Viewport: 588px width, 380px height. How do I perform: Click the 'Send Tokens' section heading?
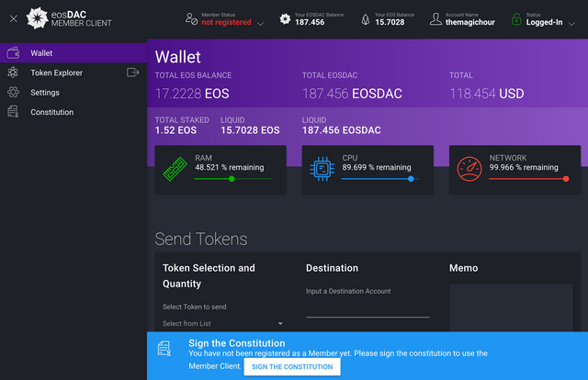pos(201,239)
